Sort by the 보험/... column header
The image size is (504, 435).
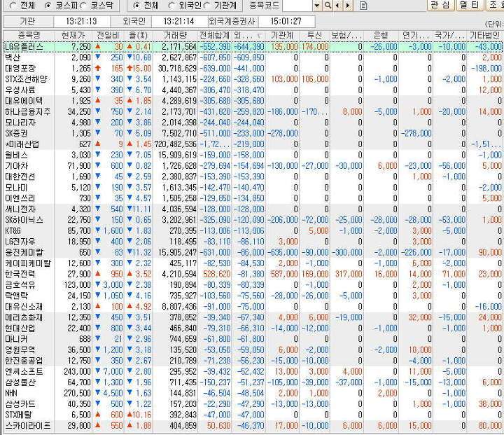tap(346, 35)
